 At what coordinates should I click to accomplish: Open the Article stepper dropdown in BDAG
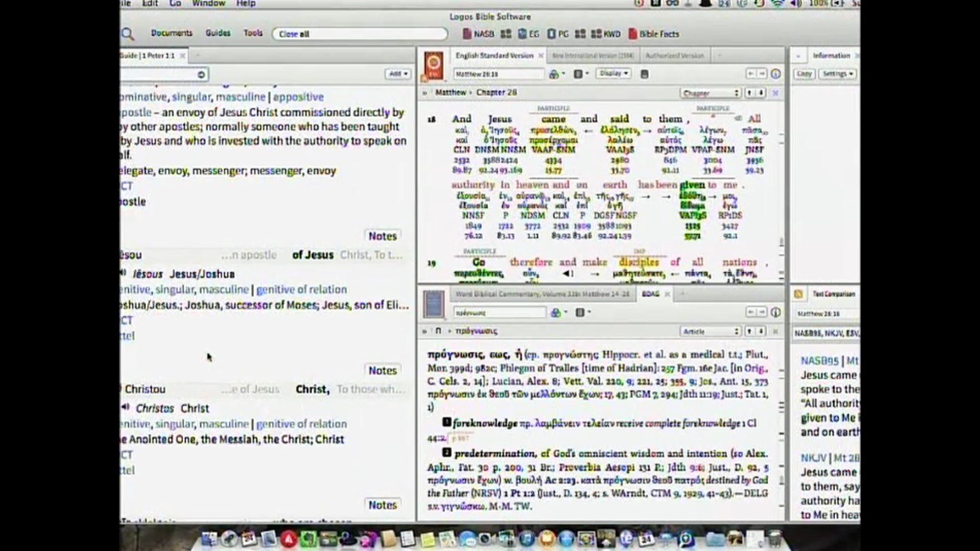pos(710,331)
